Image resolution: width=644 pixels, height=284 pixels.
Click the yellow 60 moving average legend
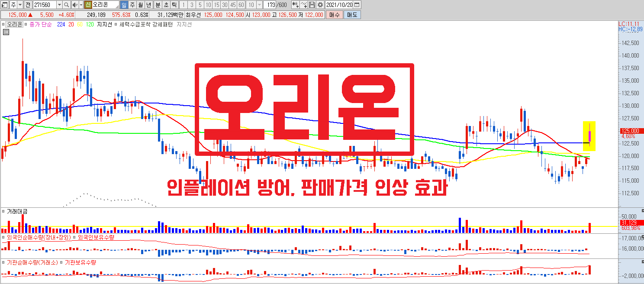80,25
